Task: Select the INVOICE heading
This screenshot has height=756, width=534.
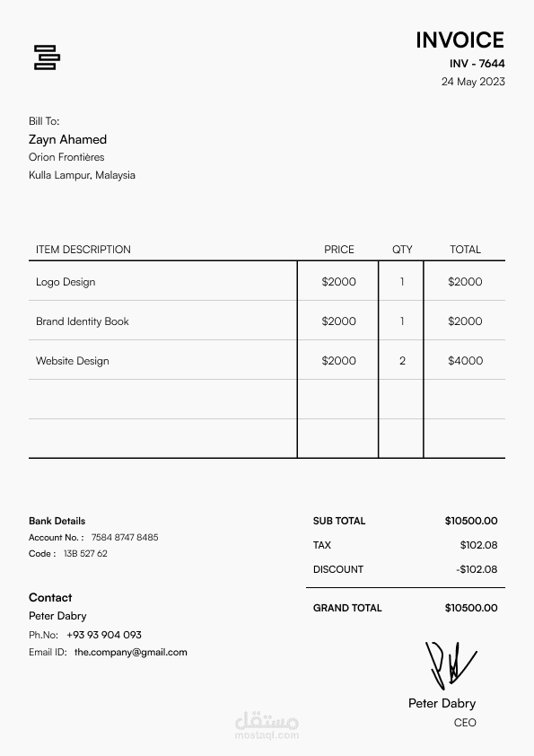Action: [460, 40]
